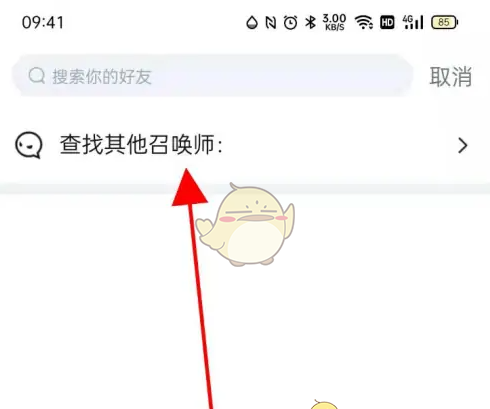Focus the 搜索你的好友 search field

213,75
